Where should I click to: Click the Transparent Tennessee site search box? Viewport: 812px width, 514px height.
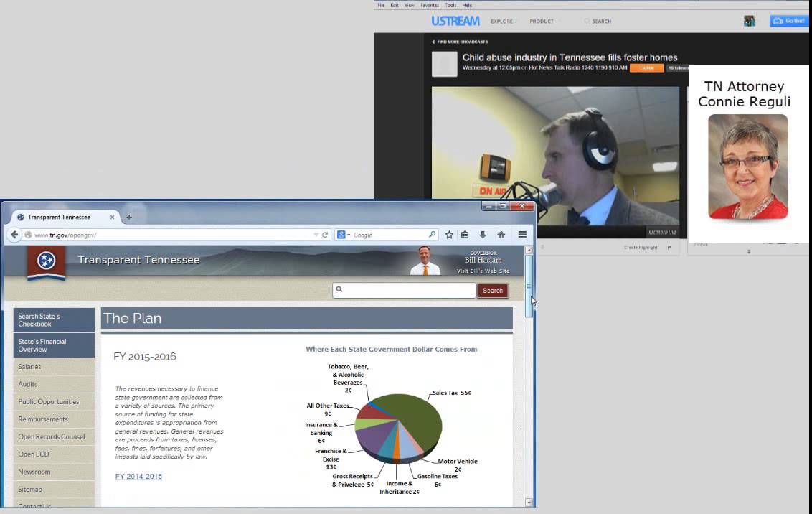pyautogui.click(x=405, y=290)
